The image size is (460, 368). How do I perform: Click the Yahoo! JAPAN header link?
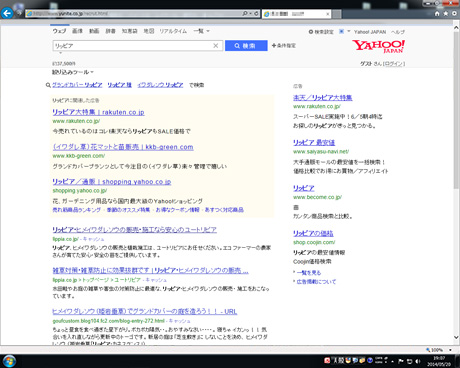click(370, 32)
